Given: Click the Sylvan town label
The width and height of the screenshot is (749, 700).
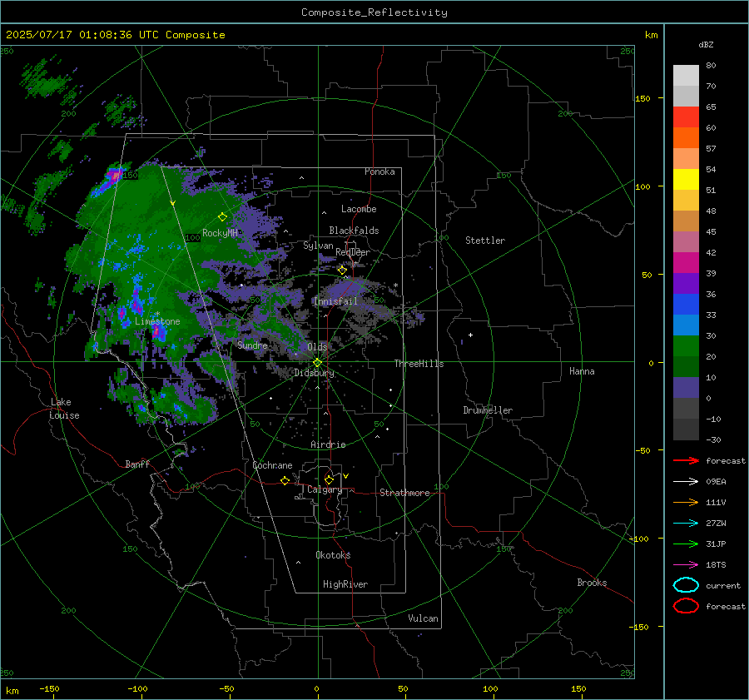Looking at the screenshot, I should point(318,246).
